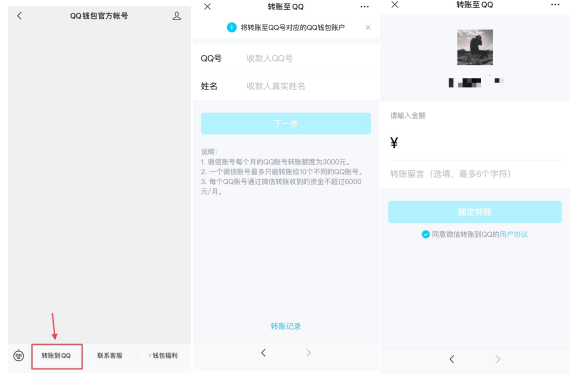Image resolution: width=579 pixels, height=385 pixels.
Task: Dismiss the 将转账至QQ号对应的QQ钱包账户 notice
Action: [368, 27]
